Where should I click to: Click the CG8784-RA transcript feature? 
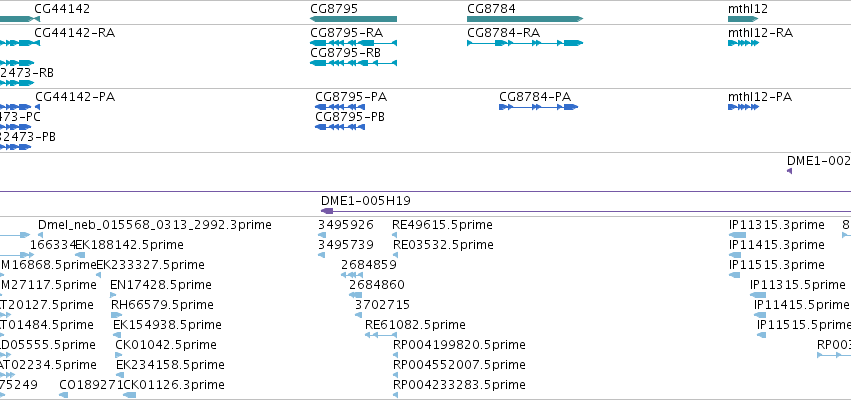coord(525,43)
